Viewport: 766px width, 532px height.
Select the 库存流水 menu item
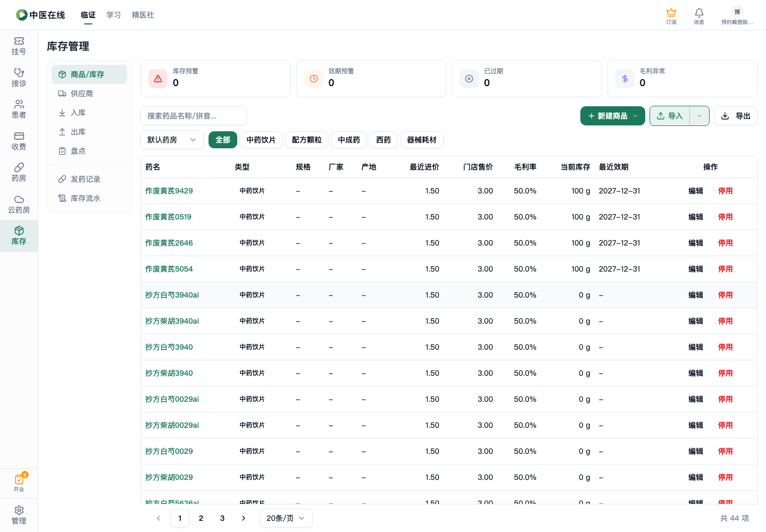click(x=89, y=198)
